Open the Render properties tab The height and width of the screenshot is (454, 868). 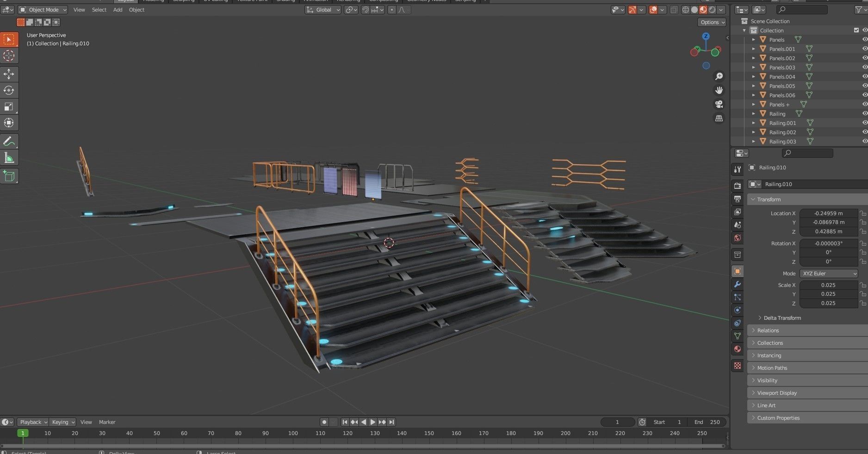click(x=738, y=186)
